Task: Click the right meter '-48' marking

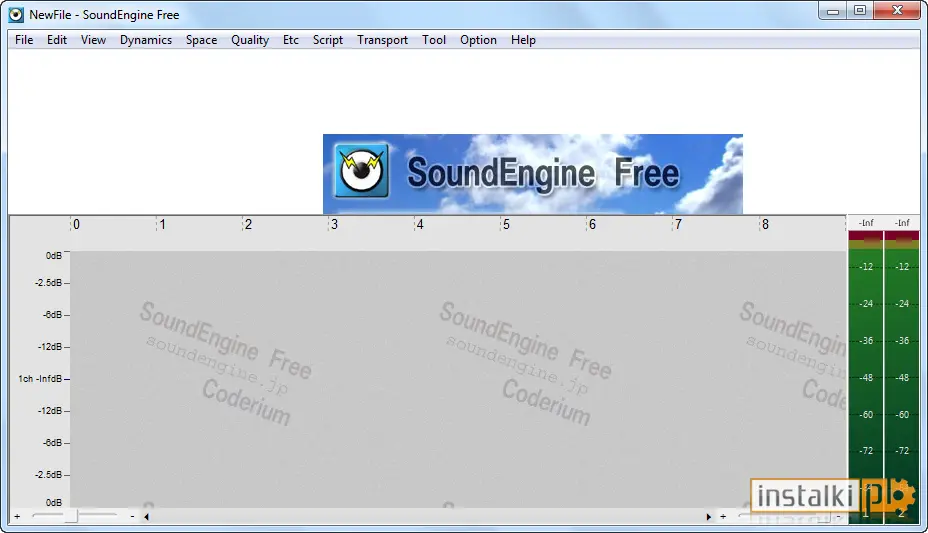Action: point(903,377)
